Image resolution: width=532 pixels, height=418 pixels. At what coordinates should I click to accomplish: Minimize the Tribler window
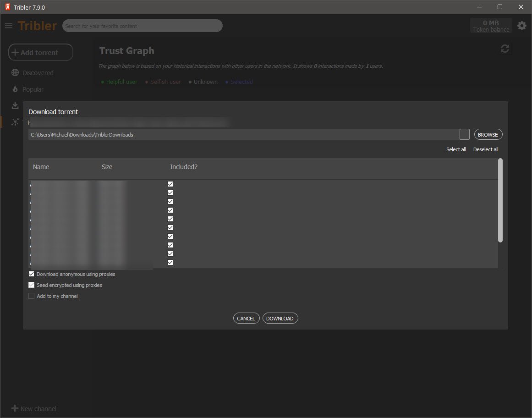coord(479,7)
